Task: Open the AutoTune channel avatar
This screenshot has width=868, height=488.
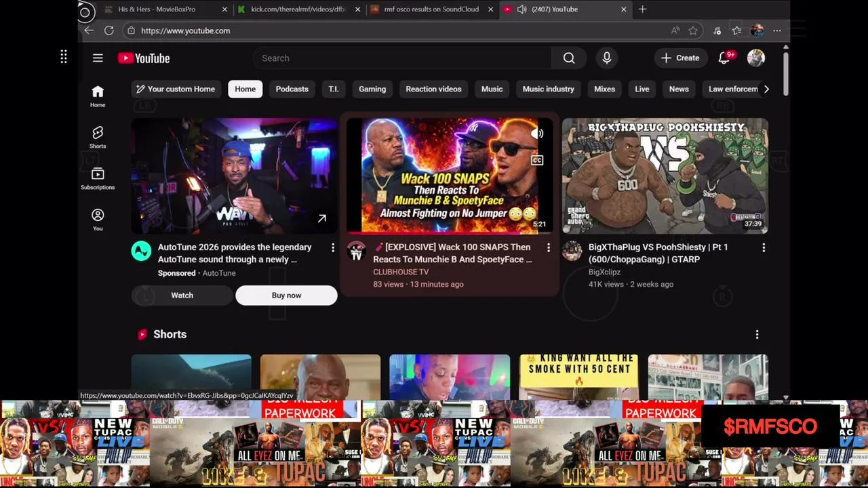Action: pos(141,251)
